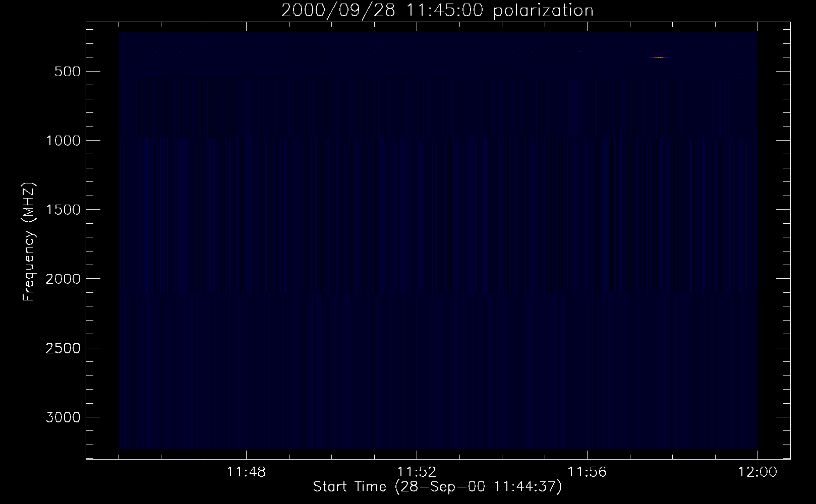Click the 3000 frequency tick label

[63, 417]
